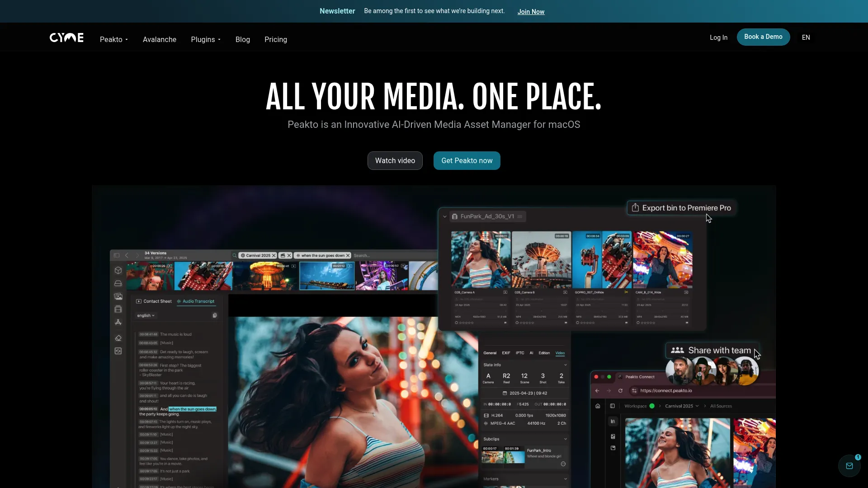Click the Peakto Connect library books icon
The height and width of the screenshot is (488, 868).
[613, 421]
